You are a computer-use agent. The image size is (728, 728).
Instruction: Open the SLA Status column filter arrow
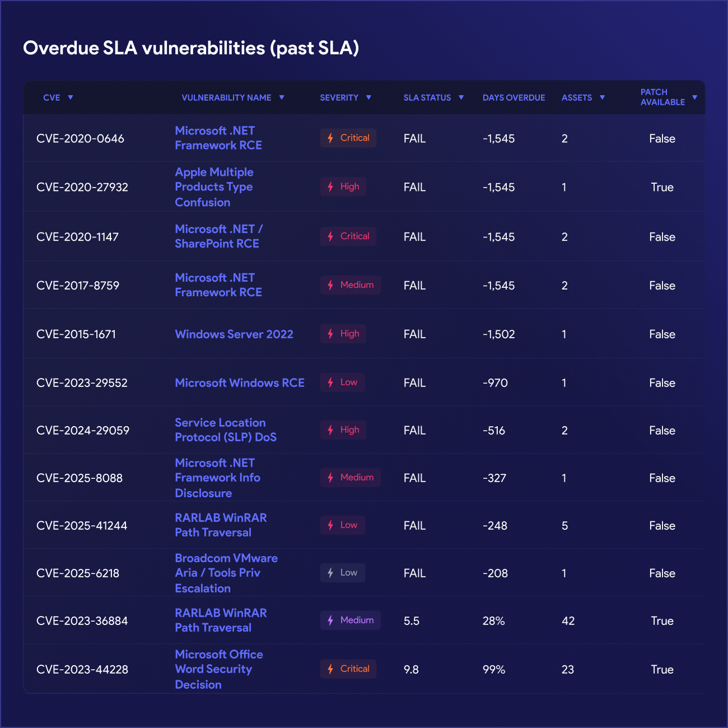(x=461, y=97)
